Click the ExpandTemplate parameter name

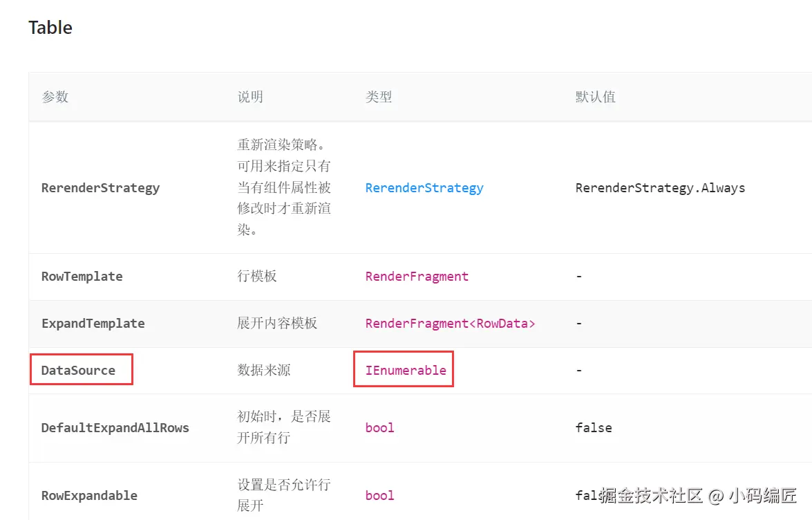coord(93,324)
